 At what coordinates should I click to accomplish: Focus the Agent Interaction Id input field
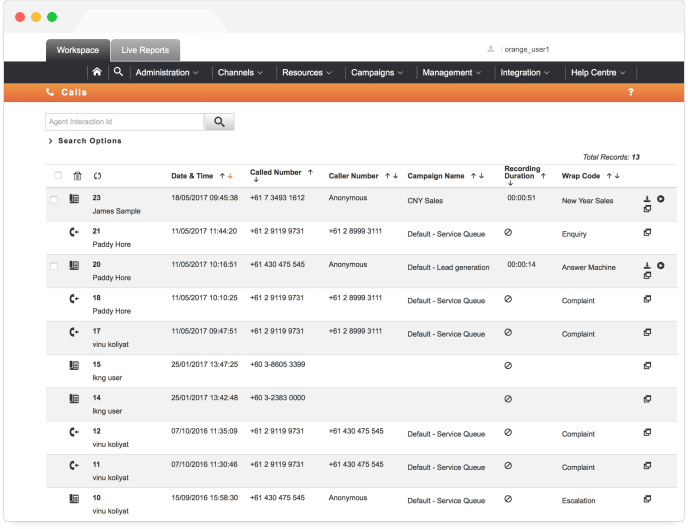pyautogui.click(x=125, y=122)
